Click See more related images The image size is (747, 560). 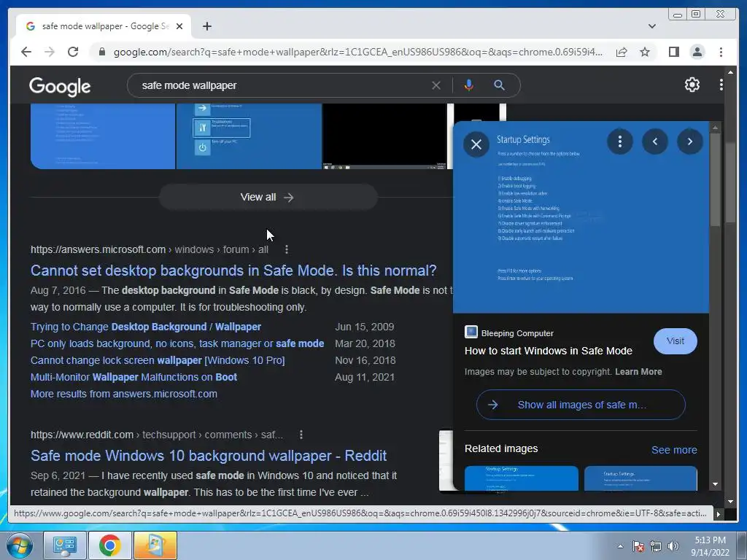pos(674,450)
